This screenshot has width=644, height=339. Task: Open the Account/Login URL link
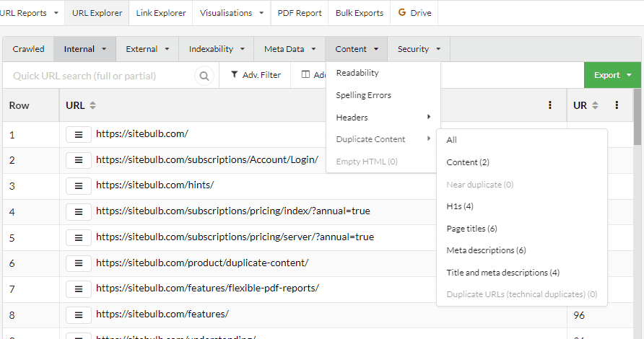pyautogui.click(x=207, y=159)
